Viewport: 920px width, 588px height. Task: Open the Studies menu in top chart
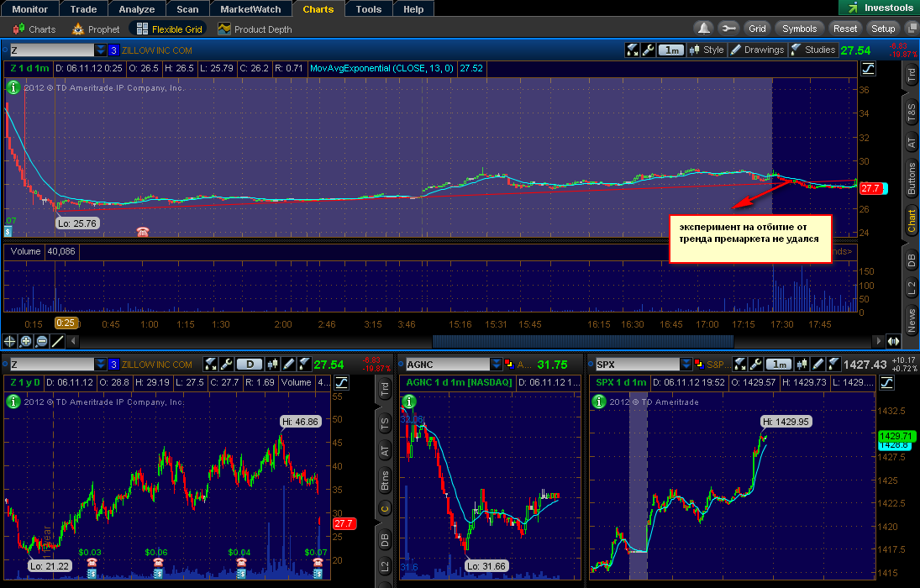point(813,50)
